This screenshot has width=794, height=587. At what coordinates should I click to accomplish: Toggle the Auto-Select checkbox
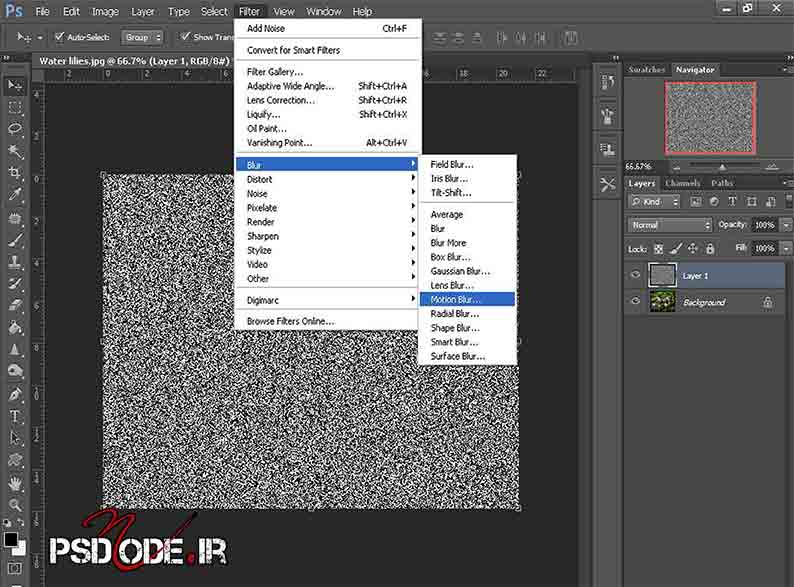pyautogui.click(x=60, y=36)
